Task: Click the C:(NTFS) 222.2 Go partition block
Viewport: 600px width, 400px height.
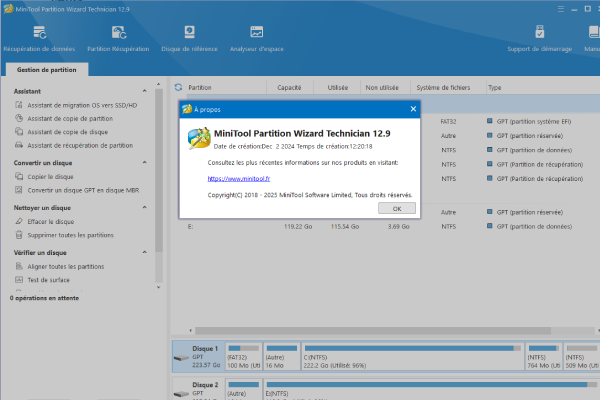Action: [412, 356]
